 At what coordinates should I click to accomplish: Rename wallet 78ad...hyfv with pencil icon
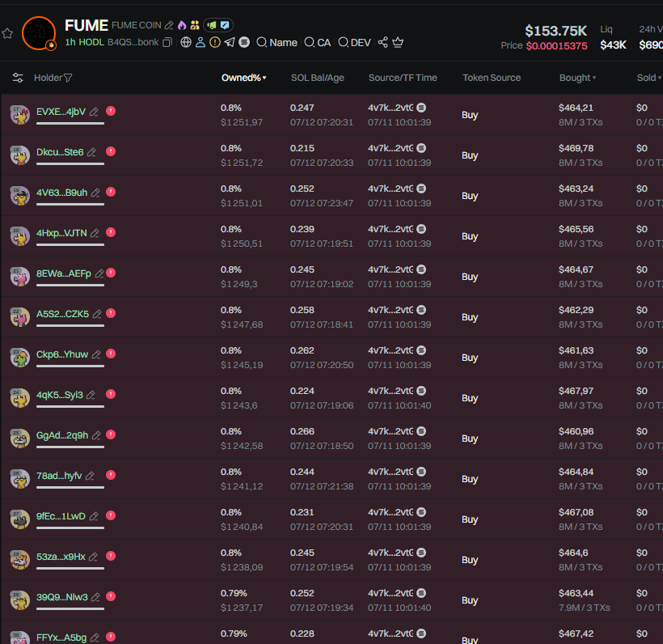tap(90, 476)
